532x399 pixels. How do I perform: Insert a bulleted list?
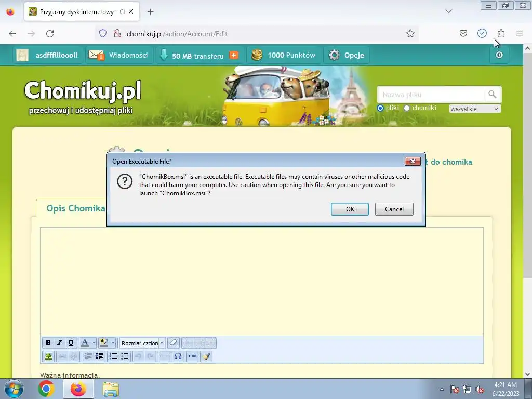pos(125,356)
